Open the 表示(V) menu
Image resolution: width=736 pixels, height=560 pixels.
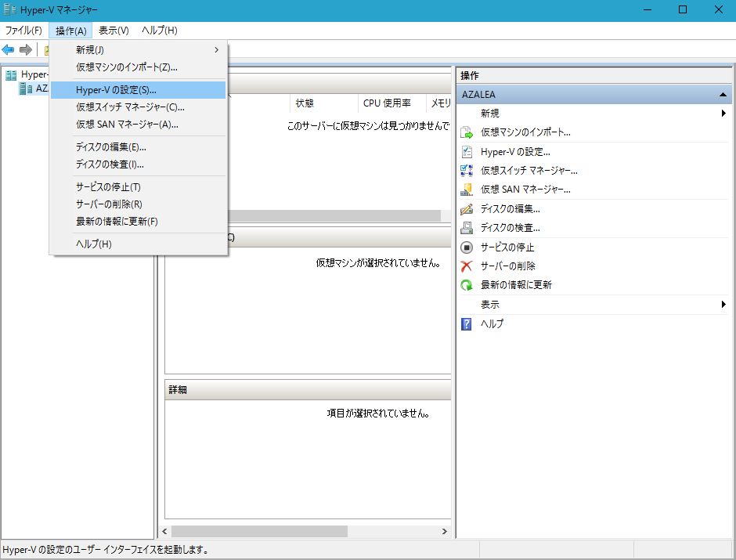click(114, 31)
